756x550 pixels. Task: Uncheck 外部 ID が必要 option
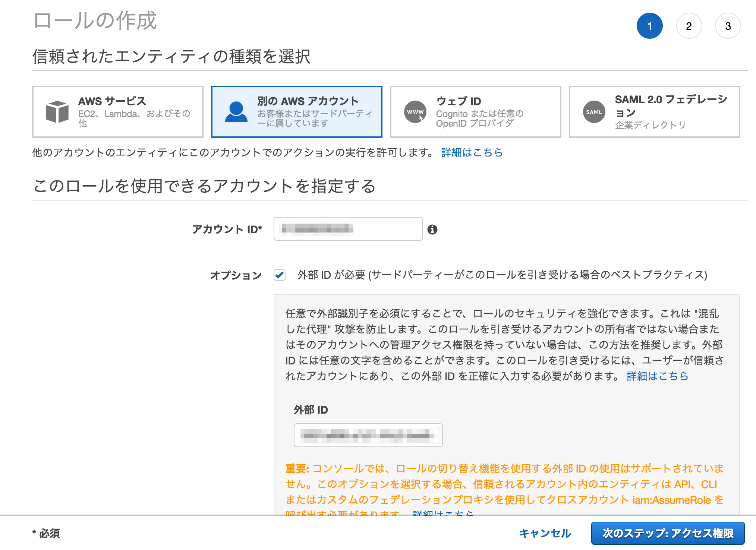coord(279,275)
